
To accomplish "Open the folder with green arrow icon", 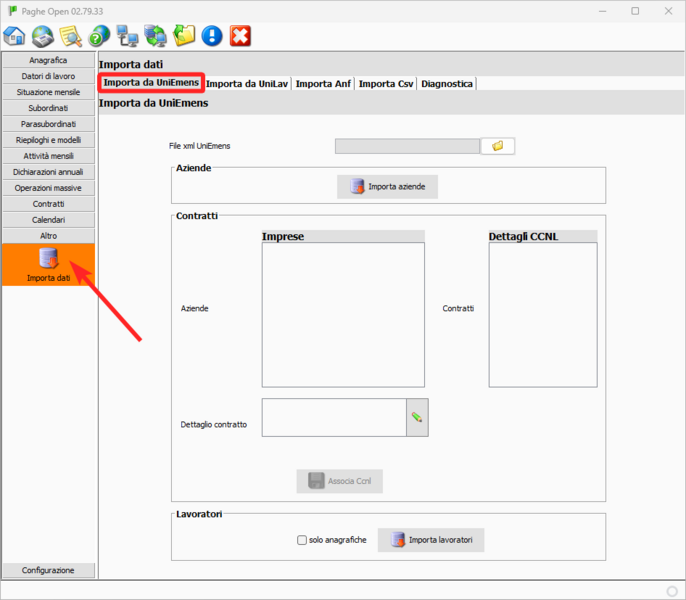I will click(184, 36).
